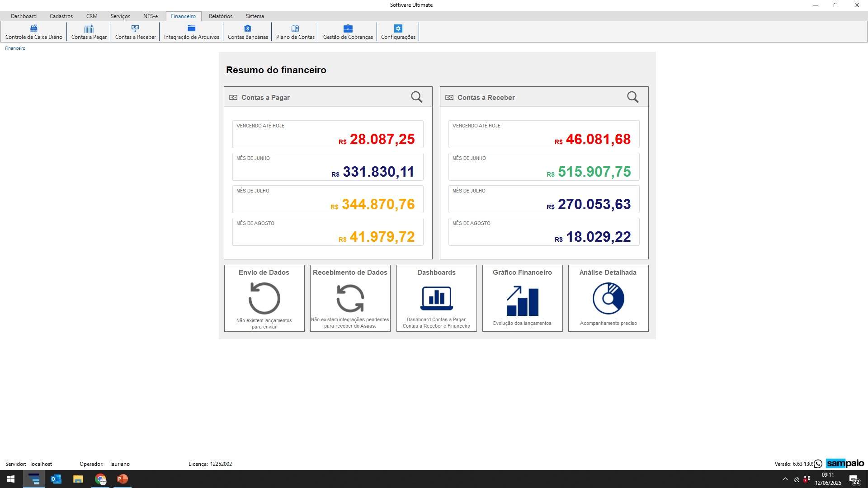Viewport: 868px width, 488px height.
Task: Open the Dashboards laptop chart icon
Action: pyautogui.click(x=437, y=298)
